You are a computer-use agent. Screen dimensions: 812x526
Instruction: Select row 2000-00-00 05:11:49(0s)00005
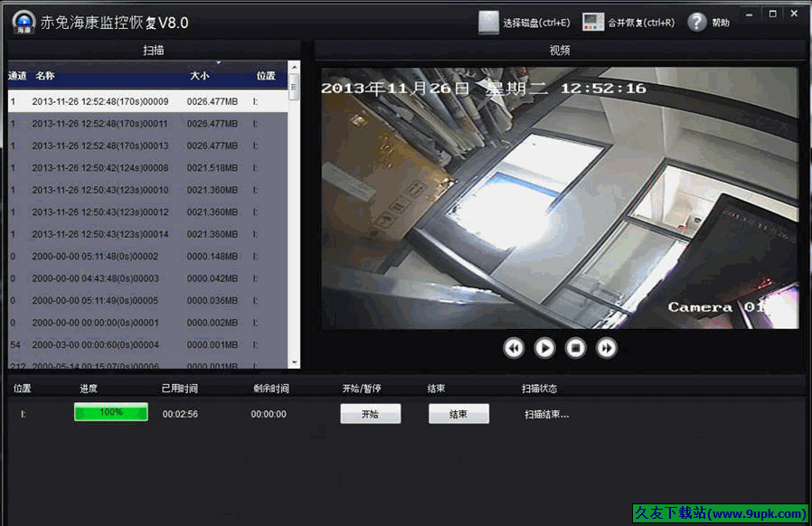tap(147, 300)
